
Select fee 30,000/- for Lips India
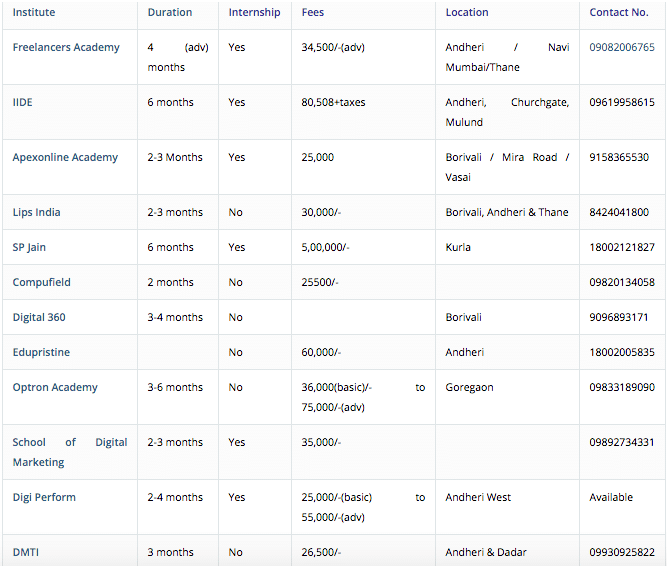[x=321, y=212]
